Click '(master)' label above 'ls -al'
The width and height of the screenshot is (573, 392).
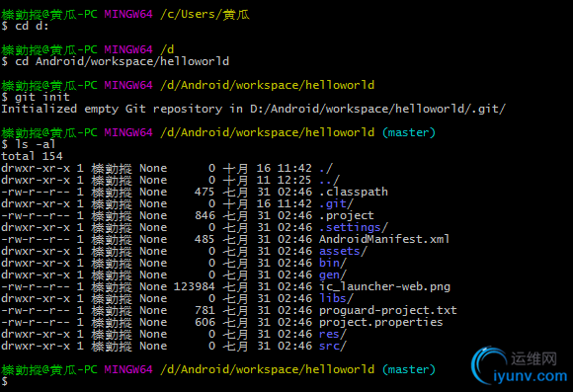pyautogui.click(x=409, y=132)
